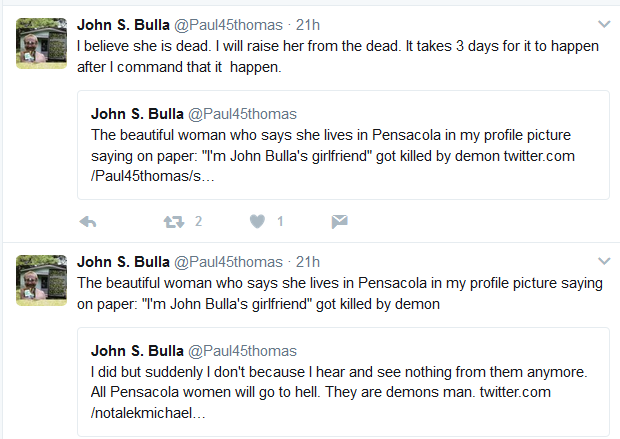620x439 pixels.
Task: Open @Paul45thomas handle in first tweet header
Action: (229, 25)
